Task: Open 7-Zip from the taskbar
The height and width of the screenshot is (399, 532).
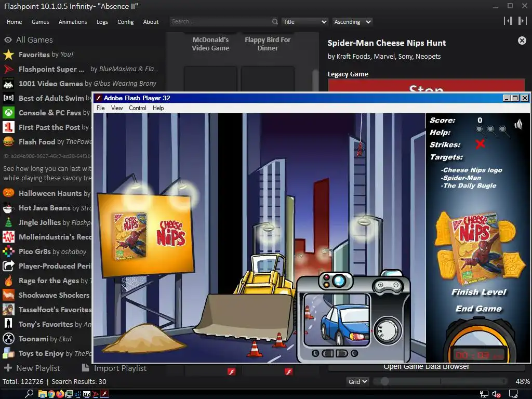Action: pyautogui.click(x=87, y=394)
